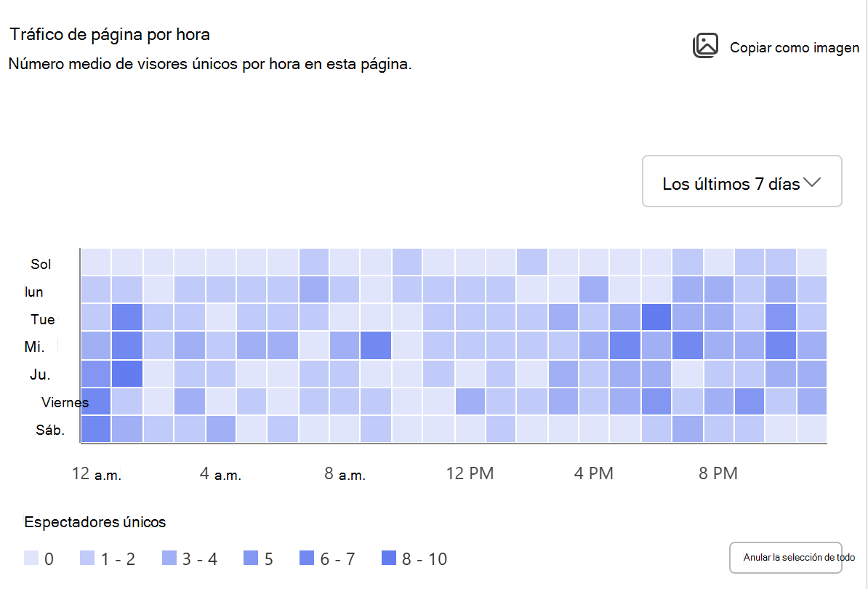Click the Sáb. heatmap cell at 12 a.m.
Image resolution: width=868 pixels, height=589 pixels.
pyautogui.click(x=96, y=429)
